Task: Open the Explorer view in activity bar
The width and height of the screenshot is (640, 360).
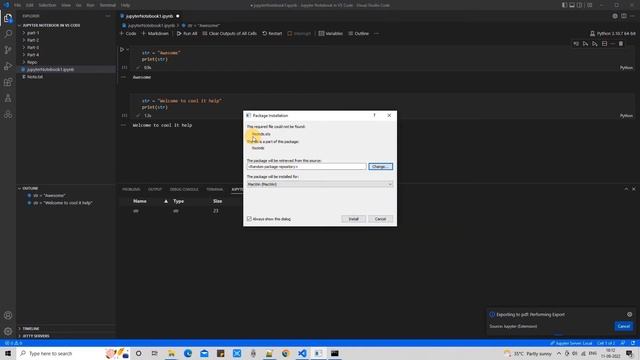Action: (x=8, y=18)
